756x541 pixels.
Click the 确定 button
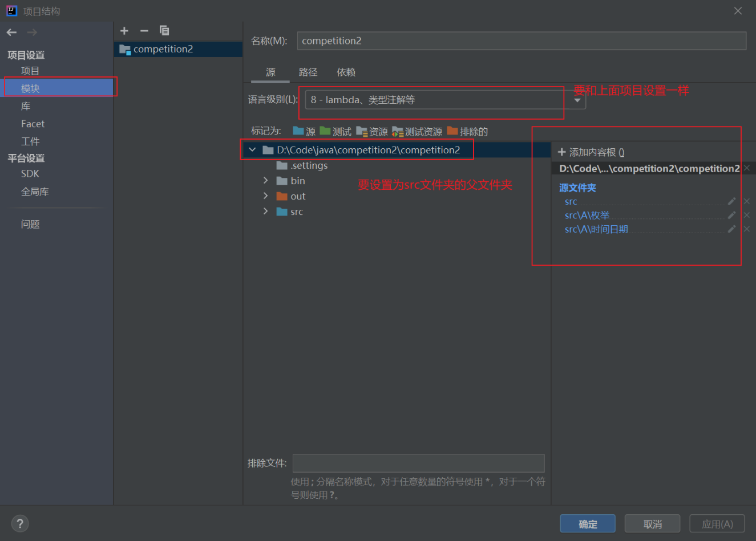[x=587, y=523]
